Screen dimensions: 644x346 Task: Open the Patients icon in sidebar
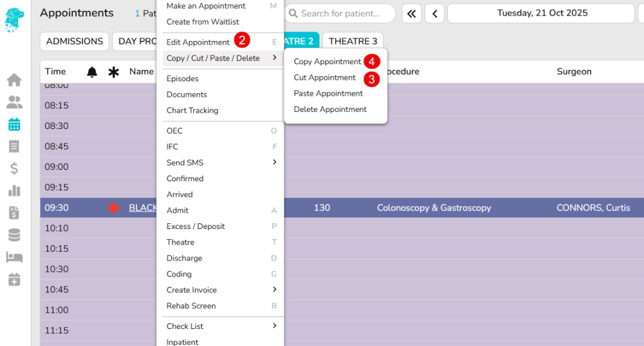click(14, 102)
